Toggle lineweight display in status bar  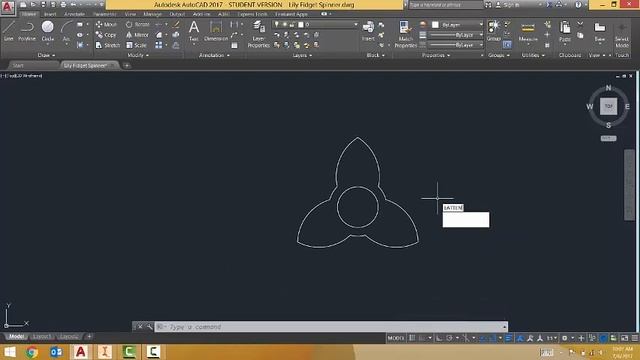(509, 338)
